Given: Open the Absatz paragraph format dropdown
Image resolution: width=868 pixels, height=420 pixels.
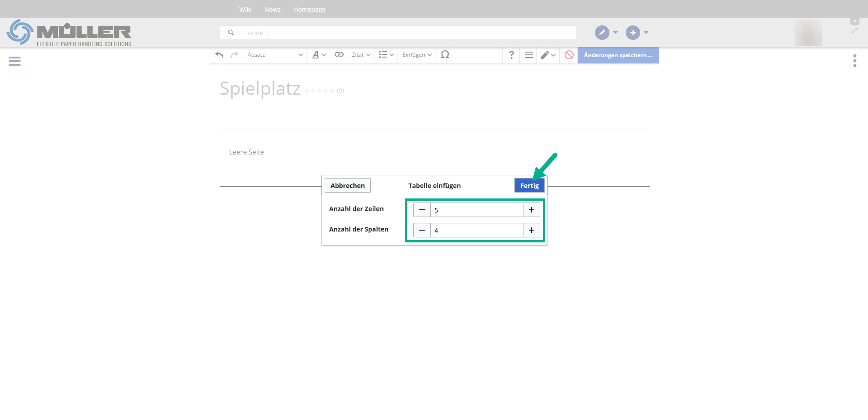Looking at the screenshot, I should point(274,55).
